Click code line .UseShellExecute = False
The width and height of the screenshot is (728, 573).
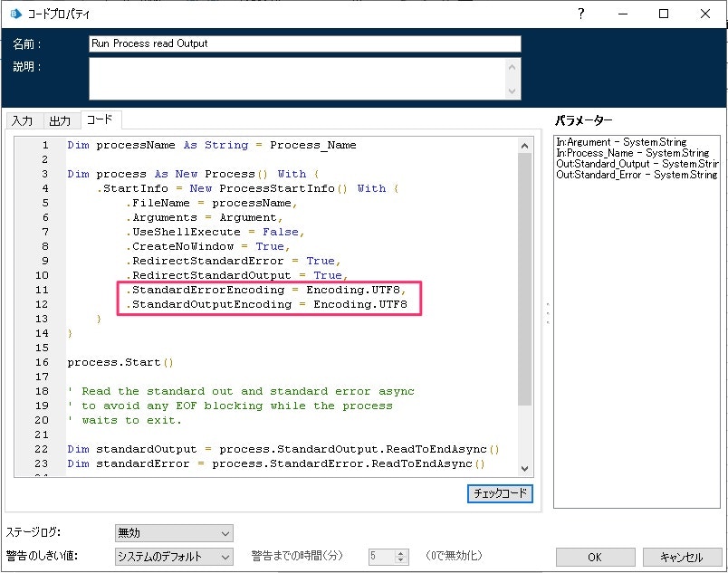coord(215,232)
